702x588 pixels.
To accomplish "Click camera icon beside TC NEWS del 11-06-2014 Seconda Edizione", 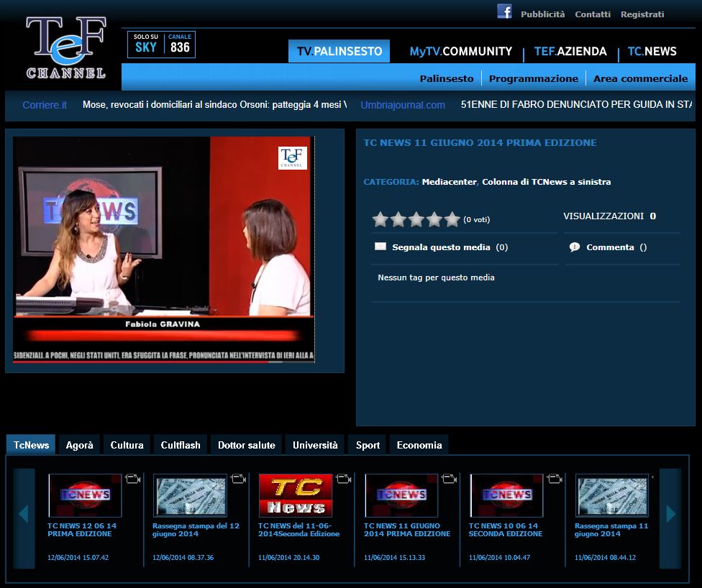I will [343, 479].
